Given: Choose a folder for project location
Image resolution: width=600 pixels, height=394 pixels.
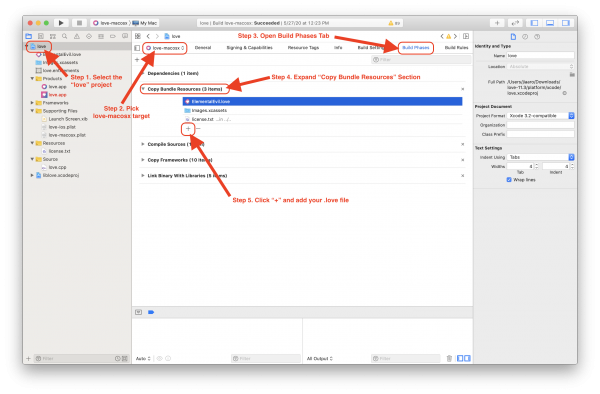Looking at the screenshot, I should coord(572,75).
